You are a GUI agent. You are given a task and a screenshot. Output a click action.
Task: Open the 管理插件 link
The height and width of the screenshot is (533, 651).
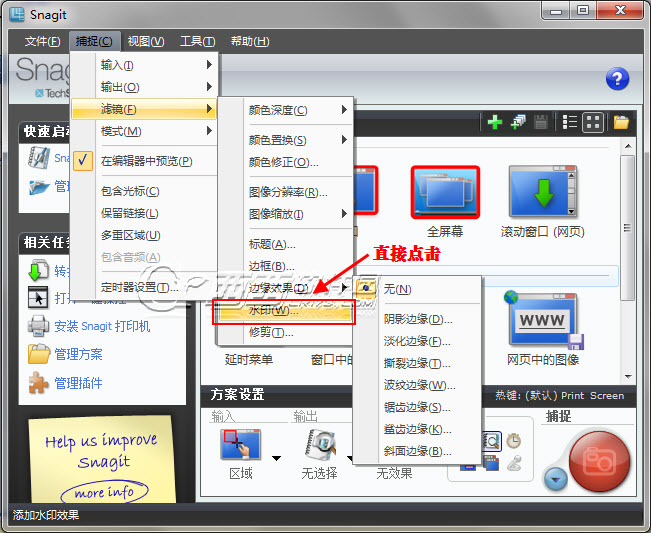pyautogui.click(x=78, y=383)
